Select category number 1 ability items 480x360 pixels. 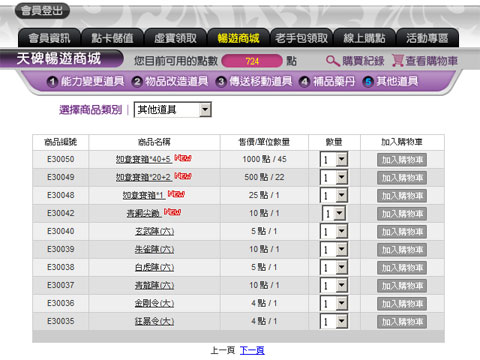pyautogui.click(x=86, y=81)
